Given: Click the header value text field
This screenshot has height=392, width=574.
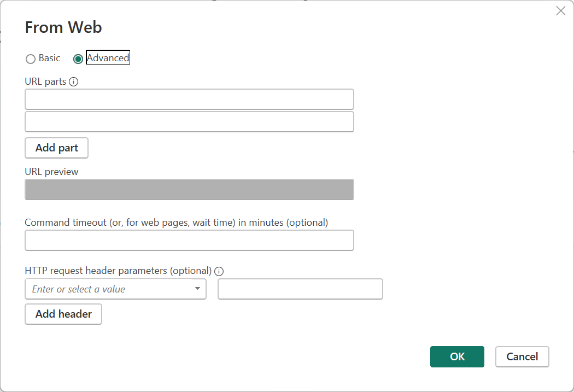Looking at the screenshot, I should tap(300, 289).
